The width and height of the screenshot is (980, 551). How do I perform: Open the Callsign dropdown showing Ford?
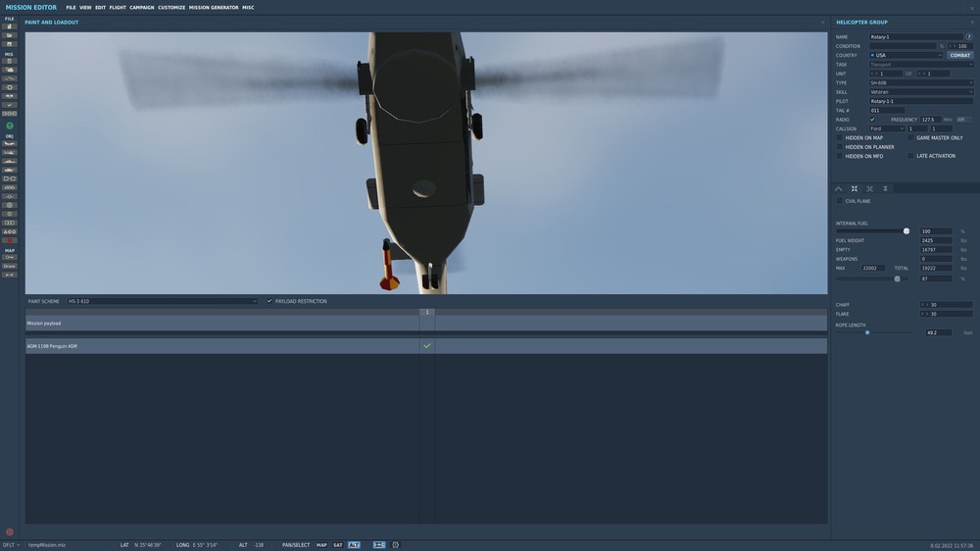coord(887,128)
